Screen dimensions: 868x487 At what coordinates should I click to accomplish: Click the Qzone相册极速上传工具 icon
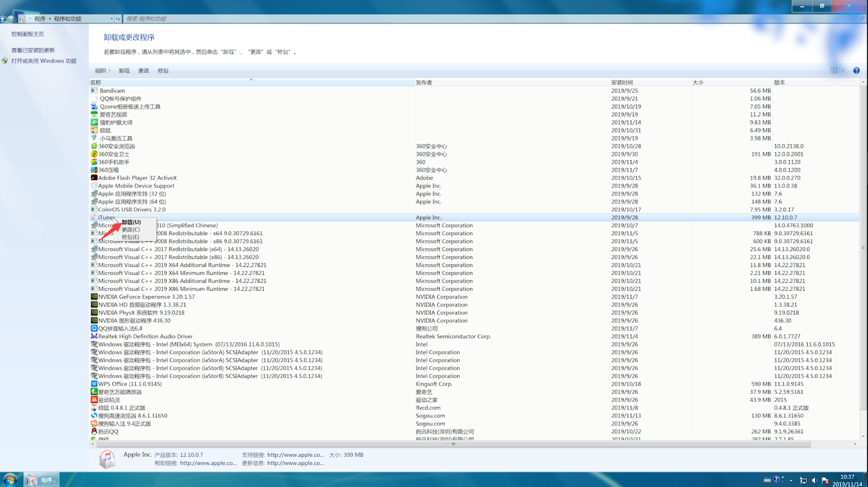tap(94, 106)
